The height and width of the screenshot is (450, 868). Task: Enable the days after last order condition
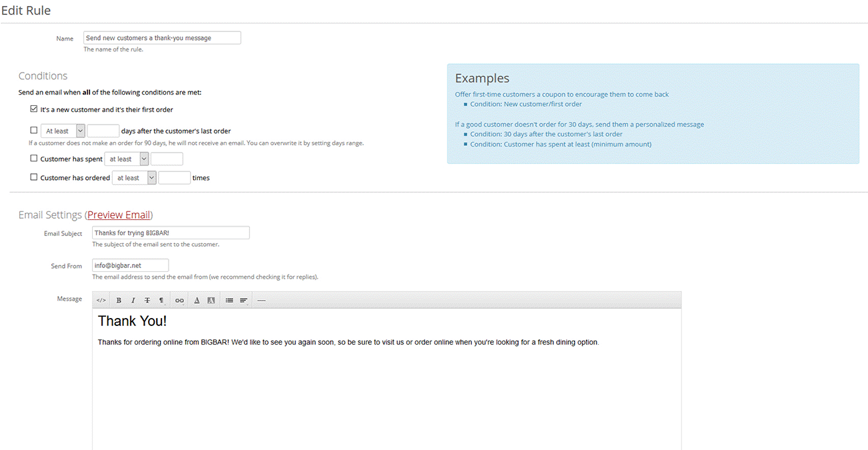point(33,130)
